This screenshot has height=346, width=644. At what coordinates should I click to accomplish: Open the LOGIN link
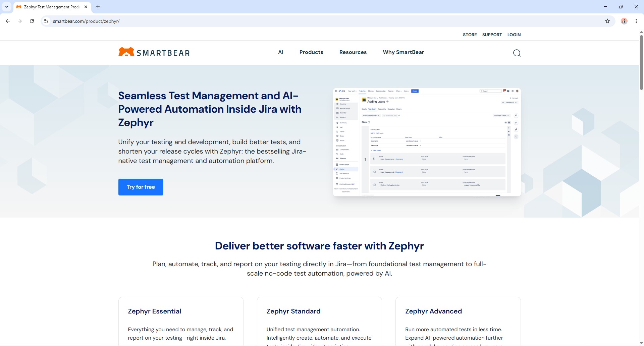click(x=514, y=35)
